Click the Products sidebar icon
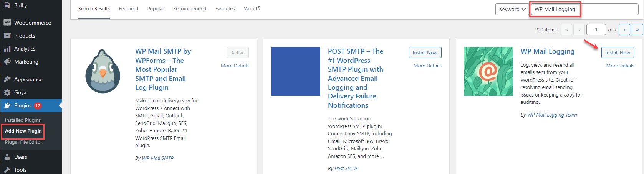 [x=7, y=36]
